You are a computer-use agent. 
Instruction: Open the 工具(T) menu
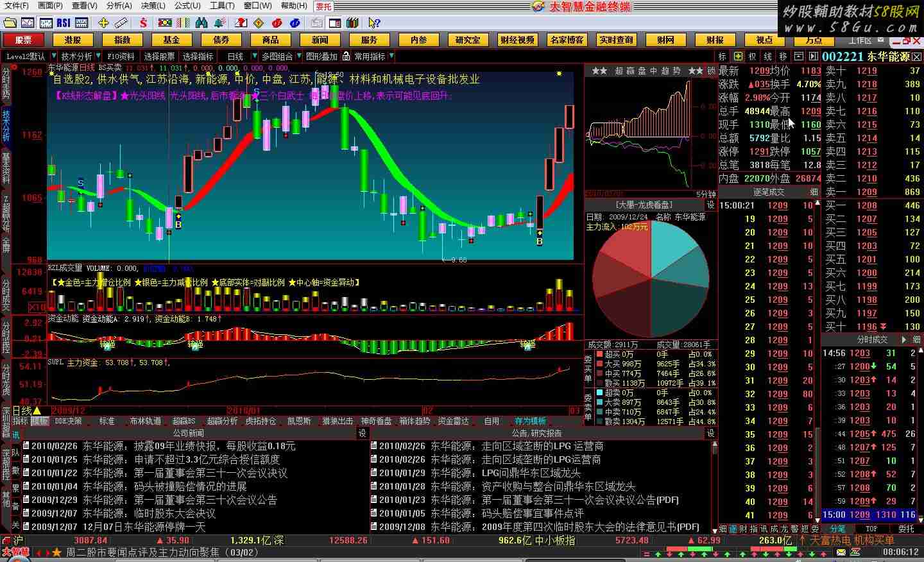click(223, 6)
